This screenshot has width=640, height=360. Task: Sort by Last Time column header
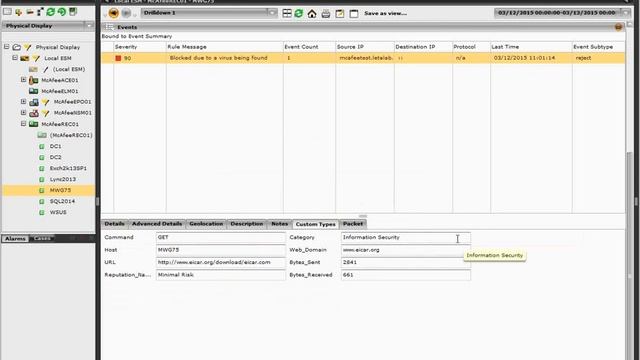click(x=505, y=47)
